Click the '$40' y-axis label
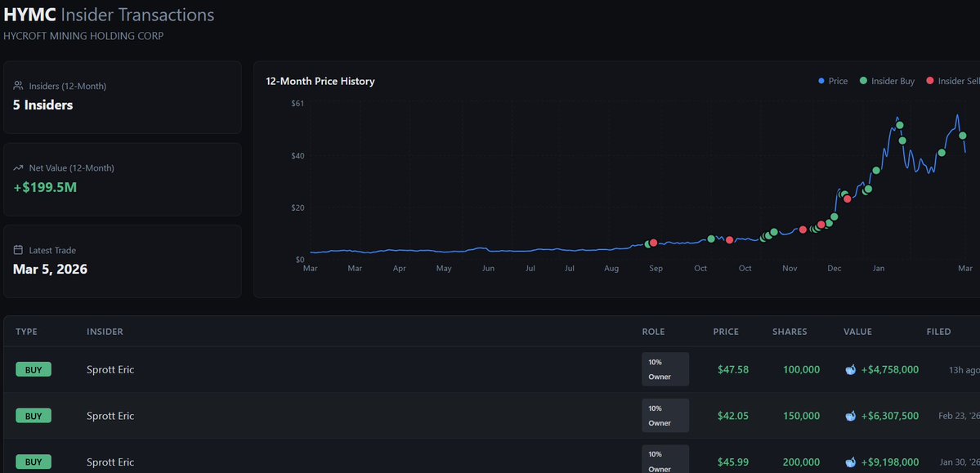Screen dimensions: 980x473 (298, 155)
